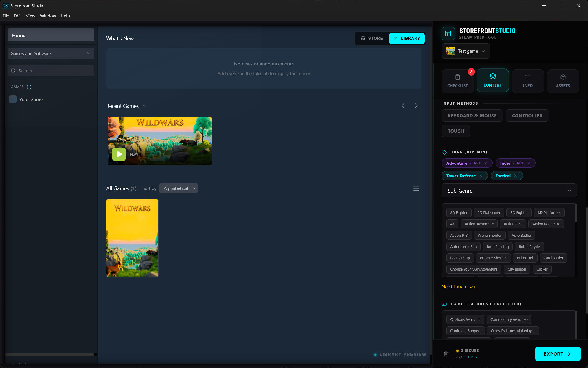Screen dimensions: 588x368
Task: Enable Touch input method
Action: pyautogui.click(x=456, y=131)
